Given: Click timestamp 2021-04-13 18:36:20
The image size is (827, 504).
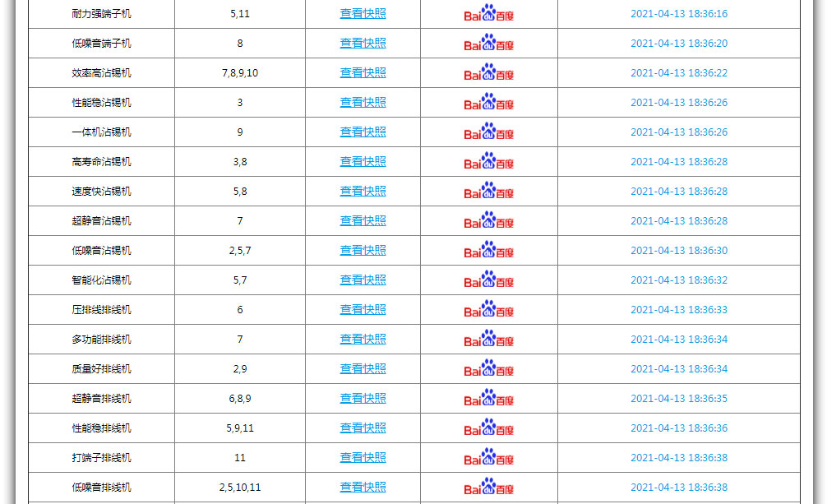Looking at the screenshot, I should [679, 44].
